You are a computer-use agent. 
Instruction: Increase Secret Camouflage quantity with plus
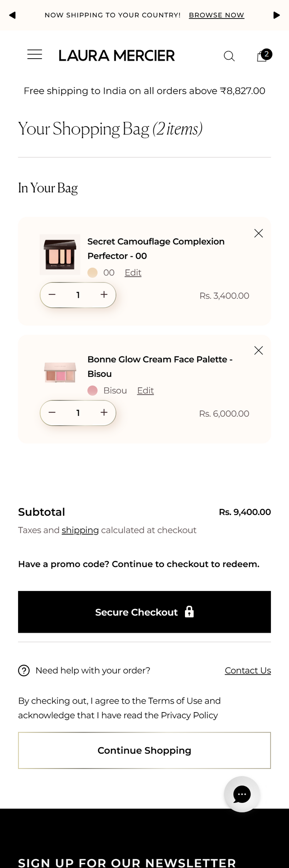104,295
